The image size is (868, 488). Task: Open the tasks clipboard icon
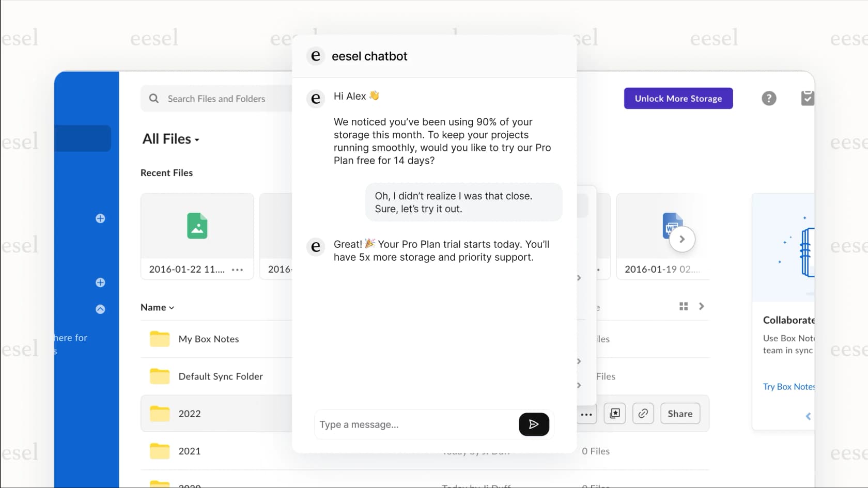point(808,98)
